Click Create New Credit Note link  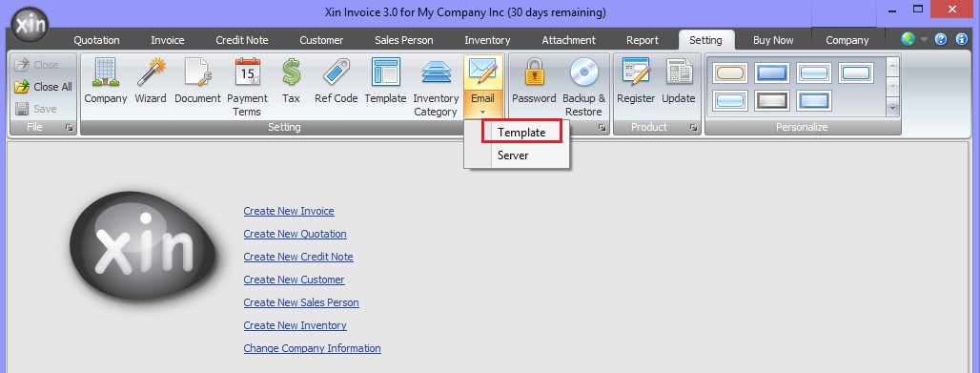[x=298, y=257]
